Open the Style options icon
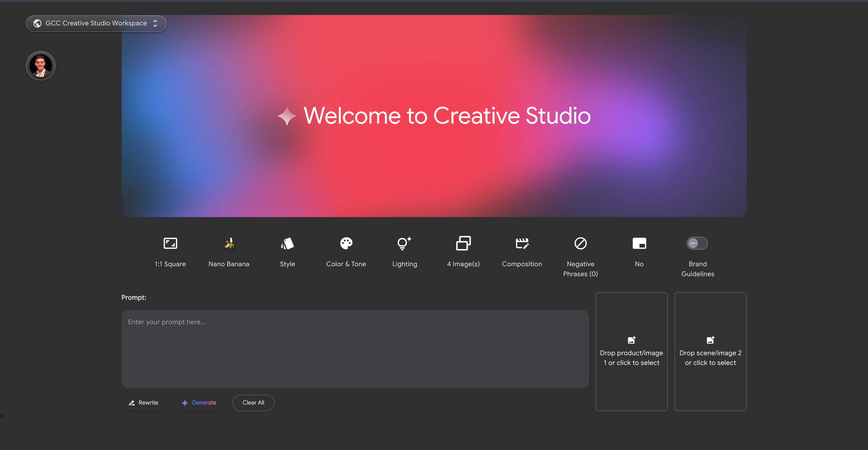The width and height of the screenshot is (868, 450). pyautogui.click(x=287, y=243)
